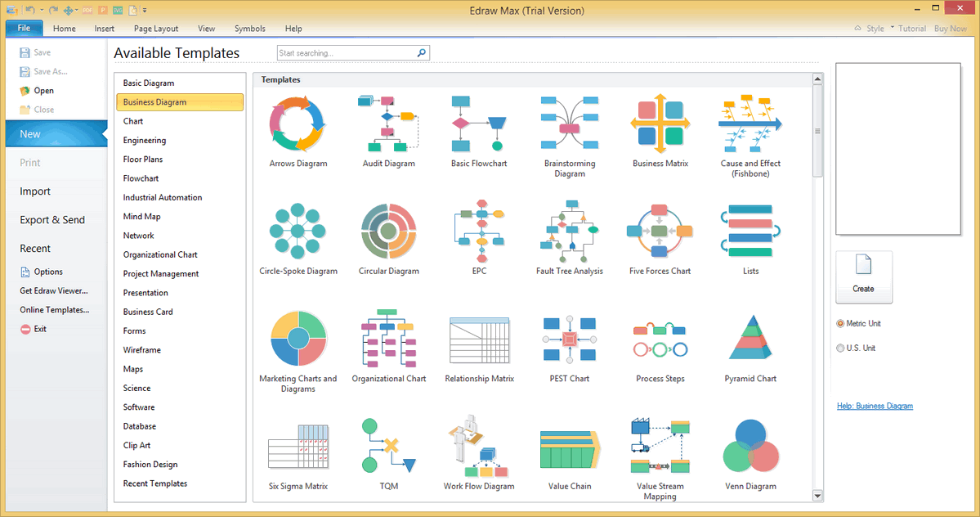Open Export & Send in File menu

(x=52, y=220)
